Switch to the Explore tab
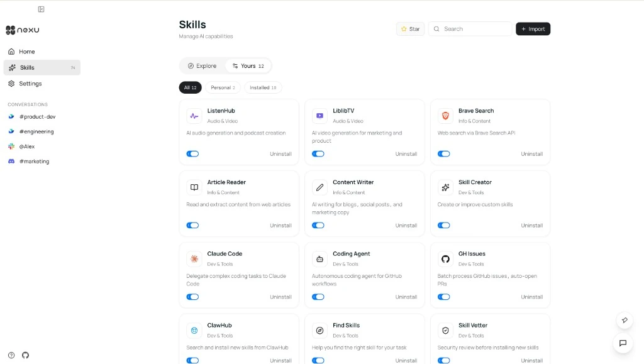644x364 pixels. [202, 66]
